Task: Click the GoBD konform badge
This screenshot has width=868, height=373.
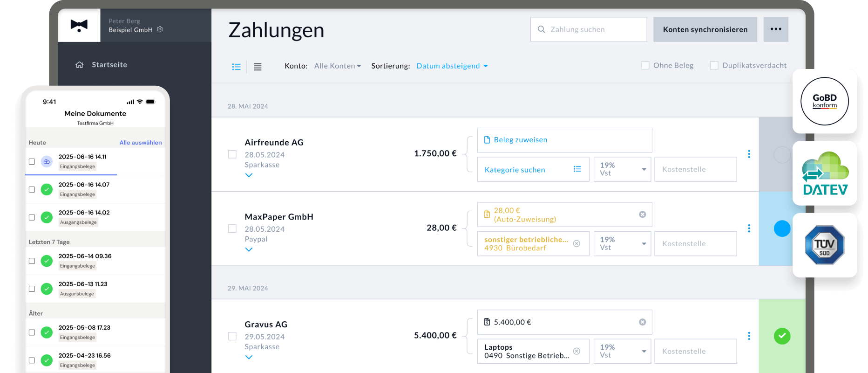Action: coord(825,101)
